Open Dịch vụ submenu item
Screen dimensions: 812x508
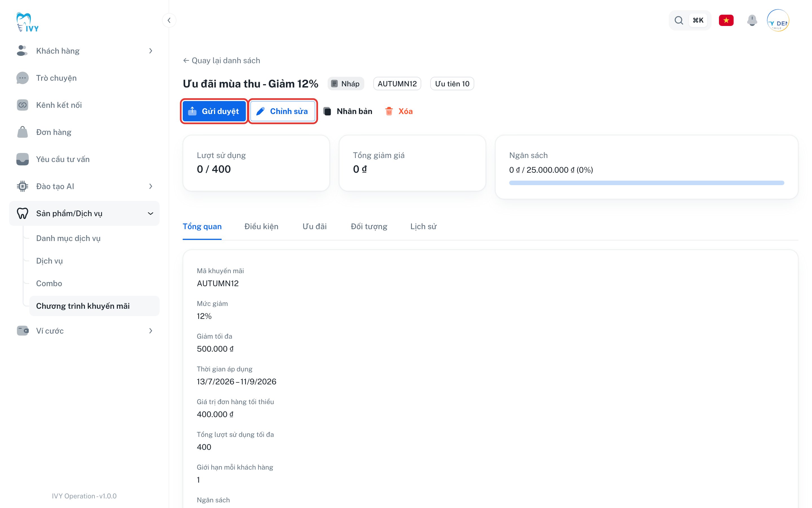(x=94, y=261)
